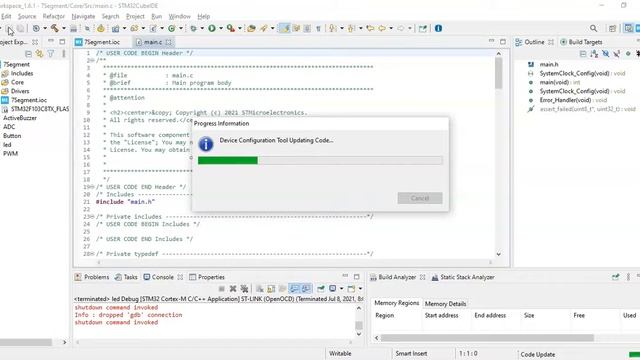Select the Memory Details tab
Screen dimensions: 640x360
pos(445,304)
